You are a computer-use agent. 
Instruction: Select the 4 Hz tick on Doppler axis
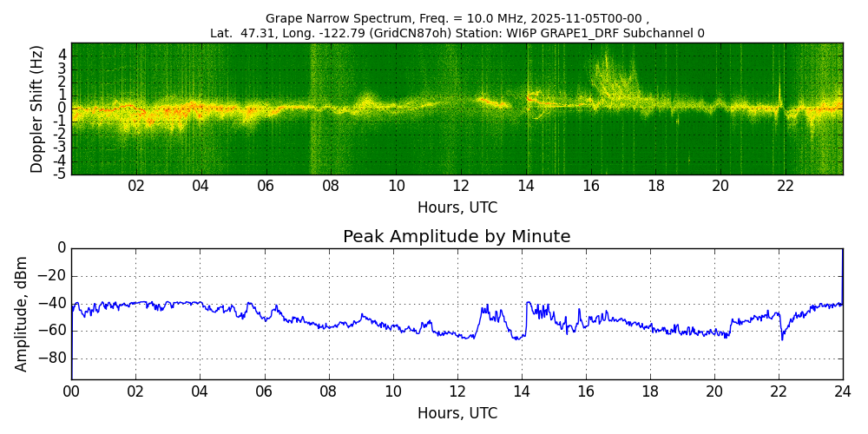tap(62, 55)
